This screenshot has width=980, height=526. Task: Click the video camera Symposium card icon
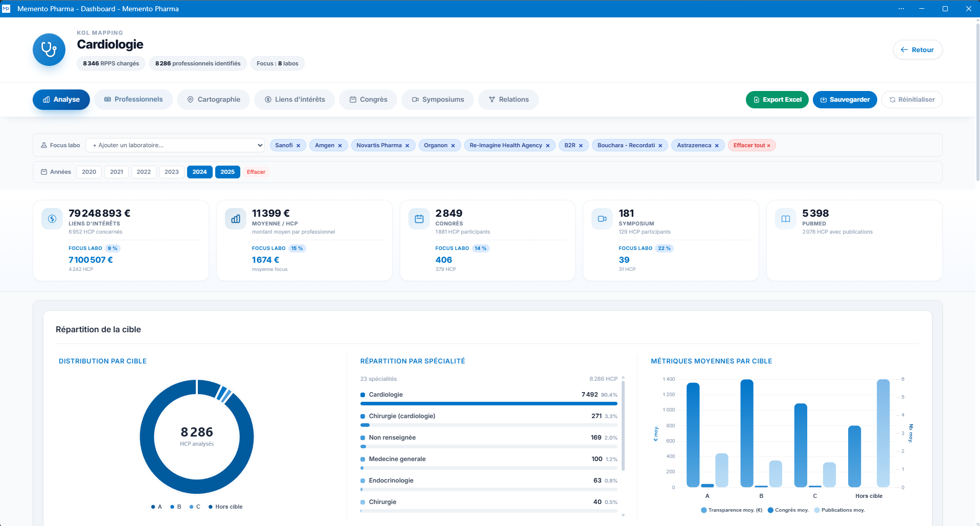point(602,219)
